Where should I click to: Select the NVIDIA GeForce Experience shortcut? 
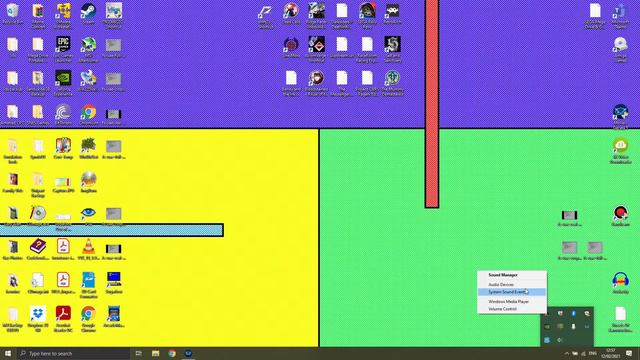(63, 82)
